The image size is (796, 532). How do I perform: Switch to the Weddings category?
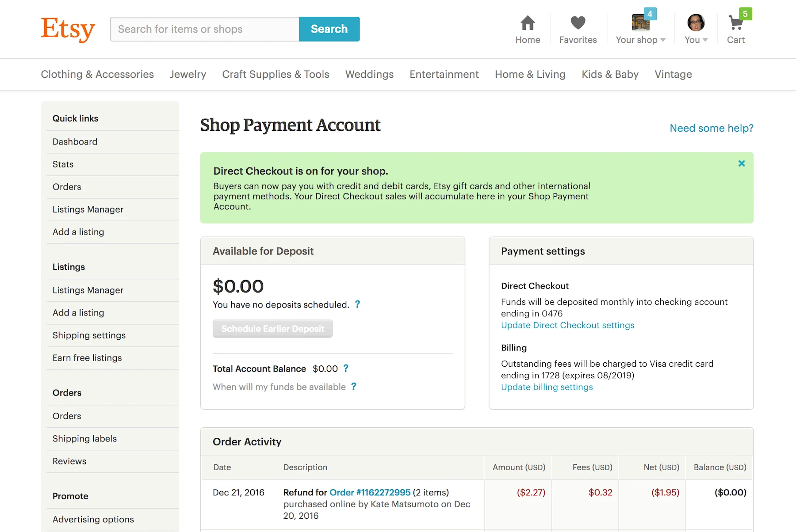(369, 74)
